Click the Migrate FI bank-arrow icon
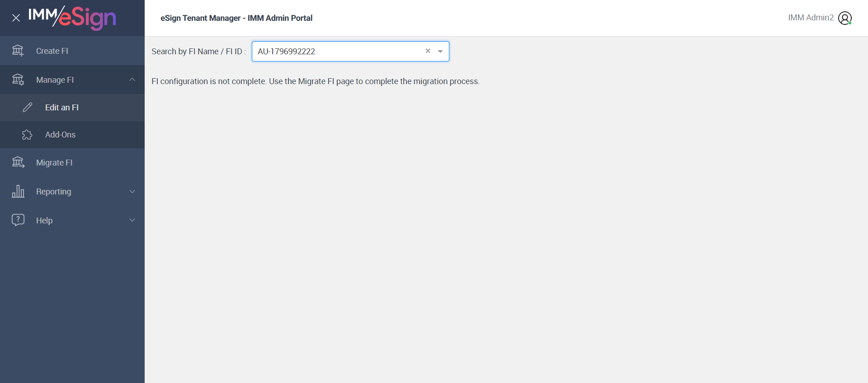Image resolution: width=868 pixels, height=383 pixels. coord(18,162)
